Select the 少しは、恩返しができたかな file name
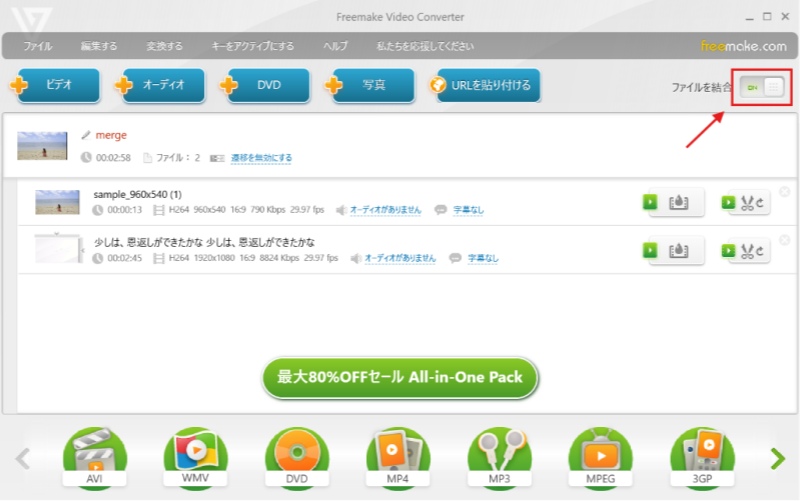 (x=204, y=242)
